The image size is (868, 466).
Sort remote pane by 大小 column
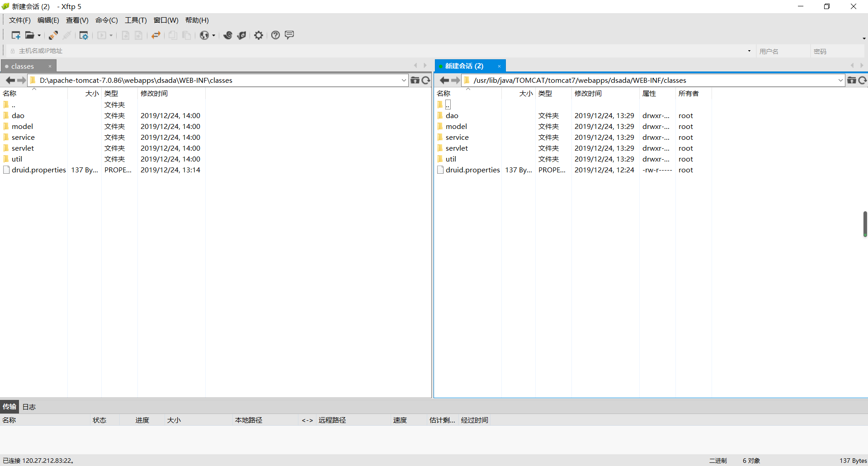click(519, 94)
